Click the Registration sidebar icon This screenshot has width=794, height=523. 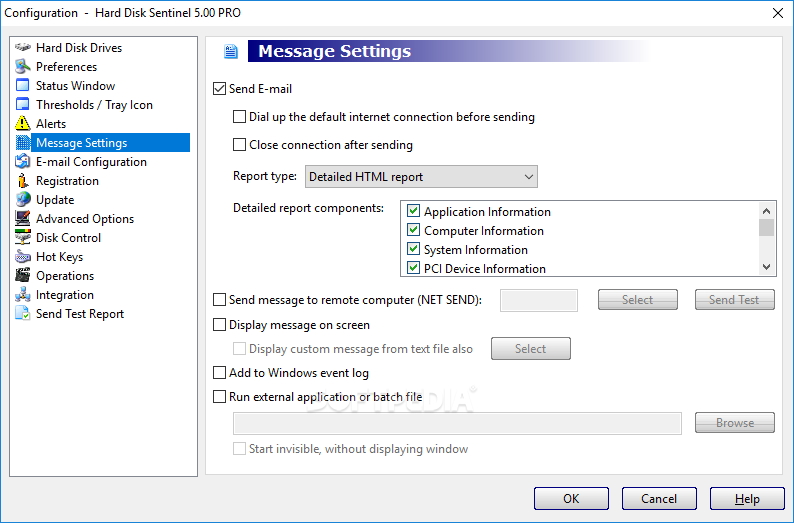23,181
